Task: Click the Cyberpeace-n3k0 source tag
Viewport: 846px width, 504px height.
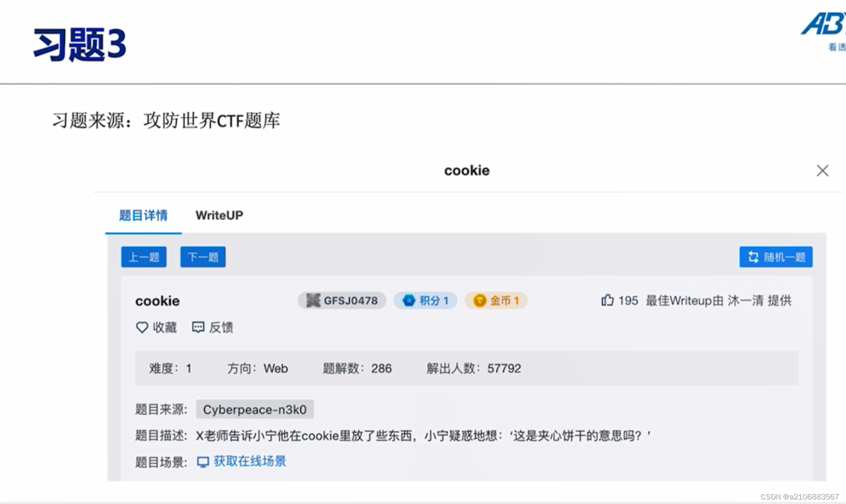Action: (x=255, y=409)
